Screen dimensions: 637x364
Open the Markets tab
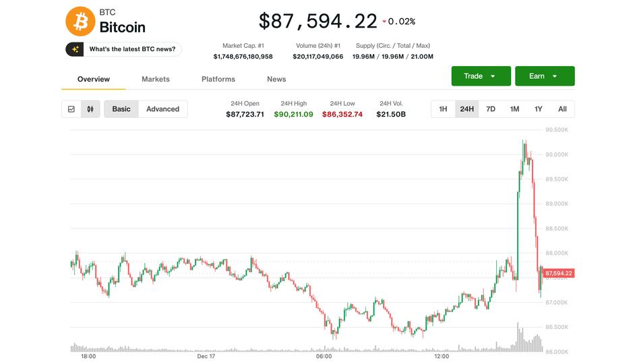point(156,79)
